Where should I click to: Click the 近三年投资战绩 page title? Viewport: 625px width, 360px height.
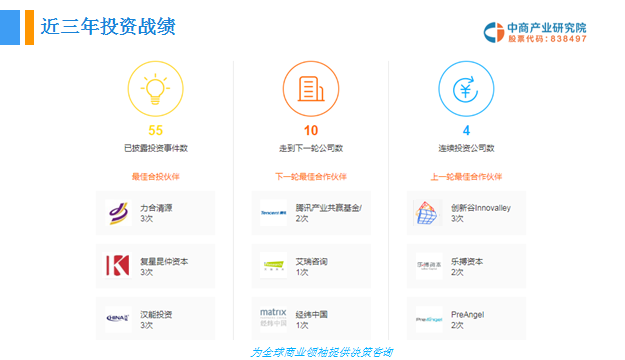point(108,27)
